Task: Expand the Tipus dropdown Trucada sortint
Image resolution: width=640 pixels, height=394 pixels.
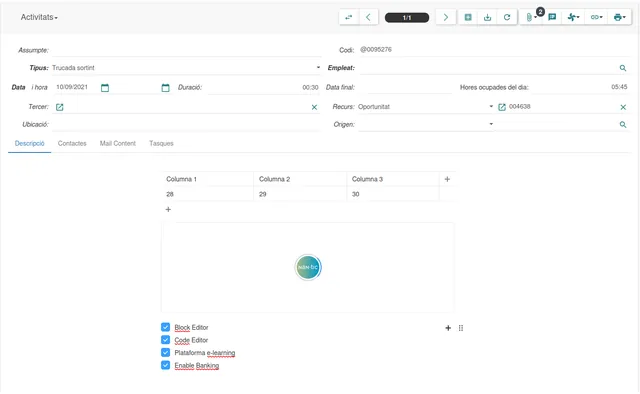Action: [318, 67]
